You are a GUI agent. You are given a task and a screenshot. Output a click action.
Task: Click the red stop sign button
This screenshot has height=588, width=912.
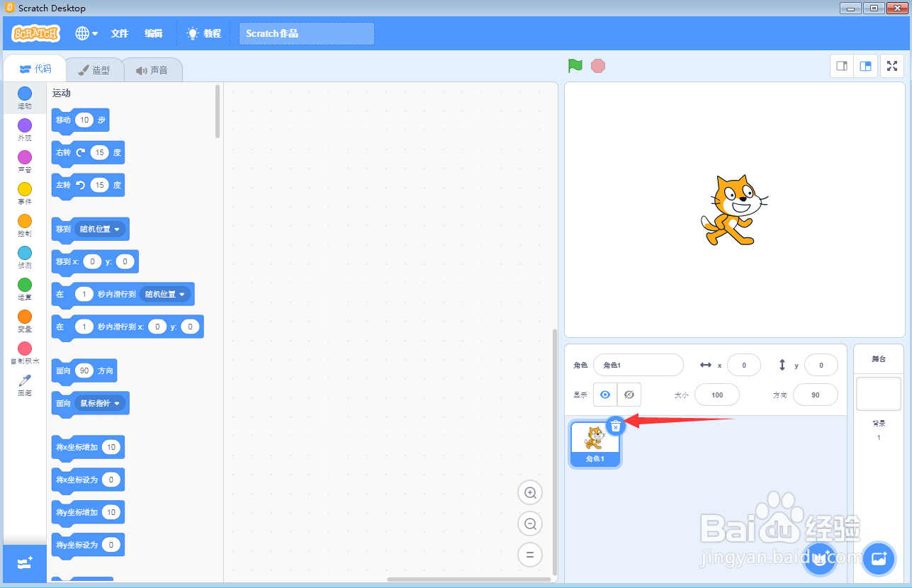point(598,66)
